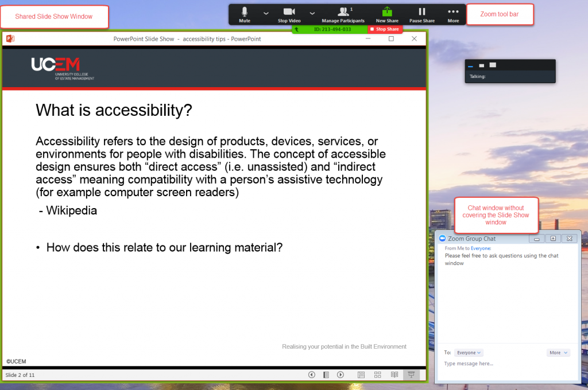Select the Slide Show view icon
Image resolution: width=588 pixels, height=390 pixels.
click(x=411, y=375)
